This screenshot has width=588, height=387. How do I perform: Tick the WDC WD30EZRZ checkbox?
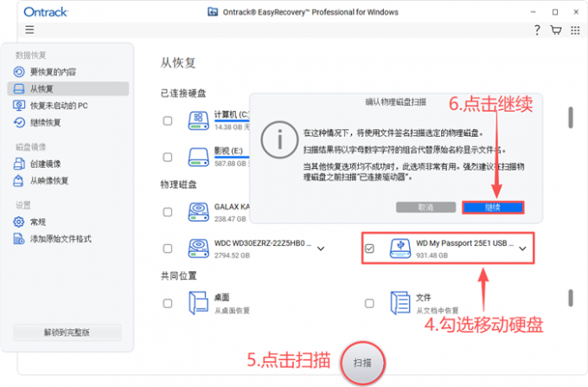click(x=168, y=248)
